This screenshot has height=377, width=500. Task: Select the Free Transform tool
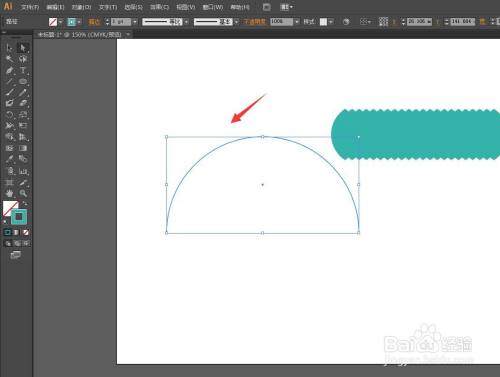(x=23, y=126)
